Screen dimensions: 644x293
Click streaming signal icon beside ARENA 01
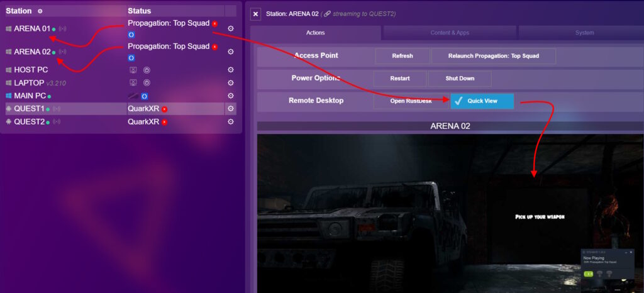click(62, 29)
